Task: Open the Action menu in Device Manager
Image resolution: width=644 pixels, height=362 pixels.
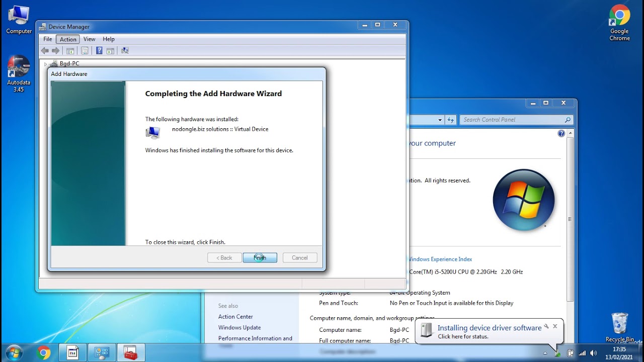Action: coord(68,39)
